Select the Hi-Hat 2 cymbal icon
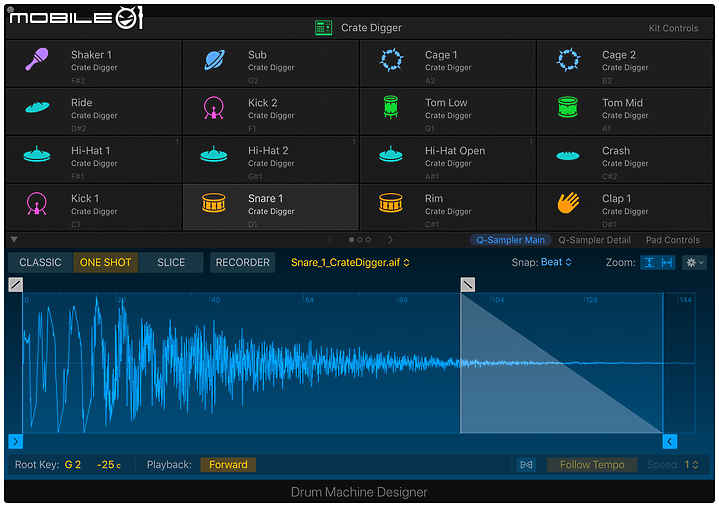Screen dimensions: 719x507 [x=214, y=154]
